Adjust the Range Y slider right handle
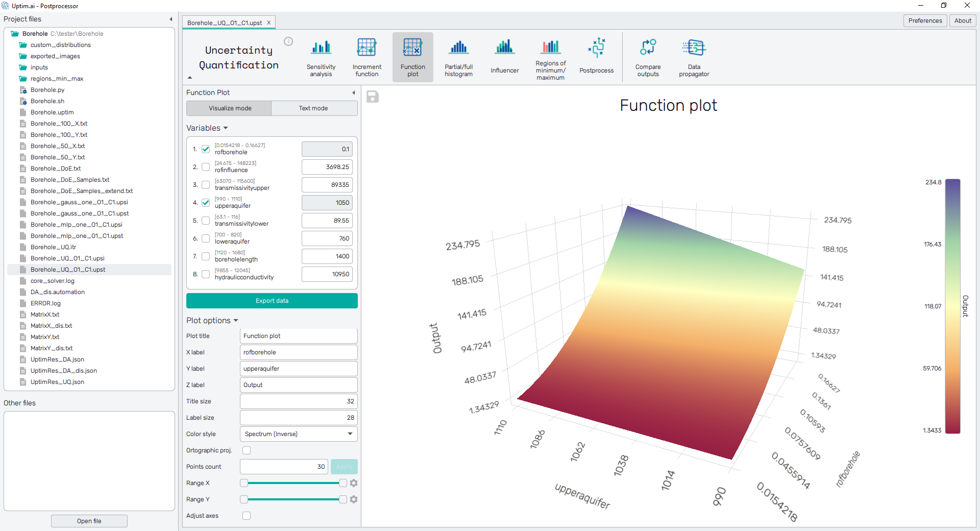The height and width of the screenshot is (531, 980). click(343, 499)
